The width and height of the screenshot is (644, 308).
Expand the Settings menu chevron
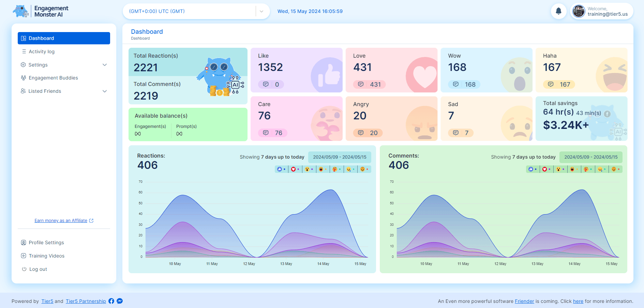pos(105,65)
